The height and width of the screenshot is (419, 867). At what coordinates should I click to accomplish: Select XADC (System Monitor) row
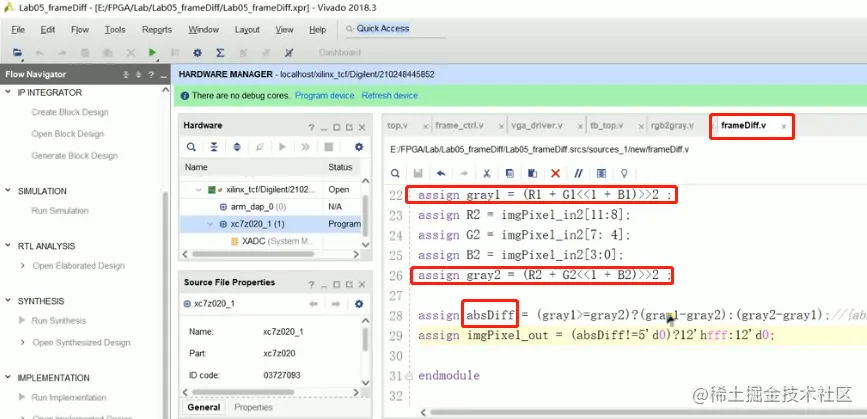[x=271, y=241]
